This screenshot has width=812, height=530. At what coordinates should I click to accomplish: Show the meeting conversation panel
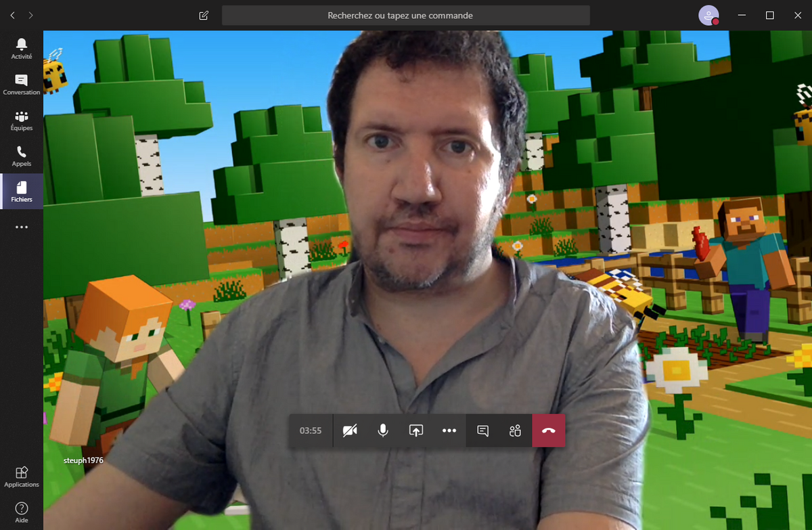482,430
